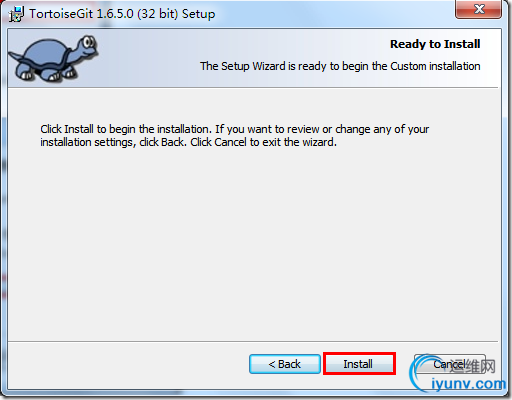This screenshot has width=512, height=400.
Task: Cancel the TortoiseGit setup wizard
Action: point(449,364)
